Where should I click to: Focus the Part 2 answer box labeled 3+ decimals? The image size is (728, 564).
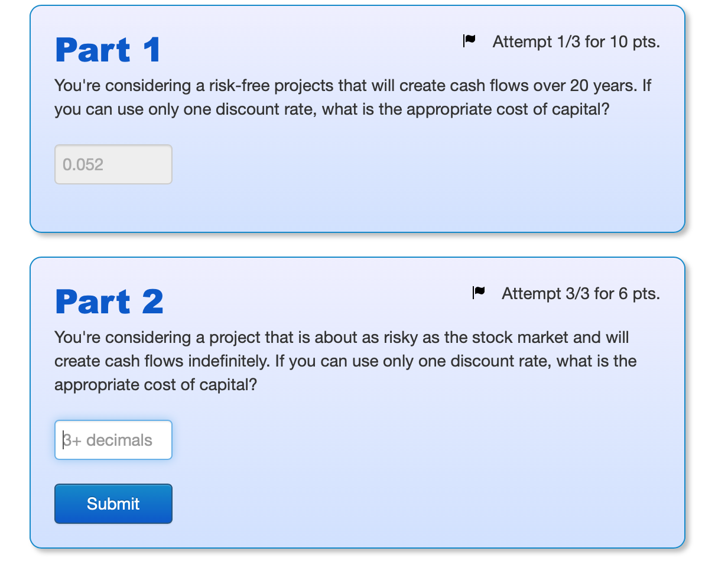point(113,439)
